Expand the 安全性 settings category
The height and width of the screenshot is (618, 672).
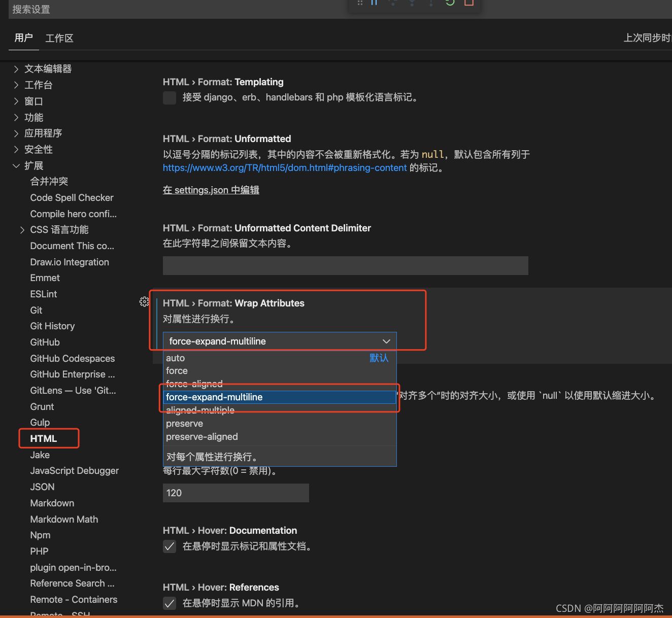[16, 150]
